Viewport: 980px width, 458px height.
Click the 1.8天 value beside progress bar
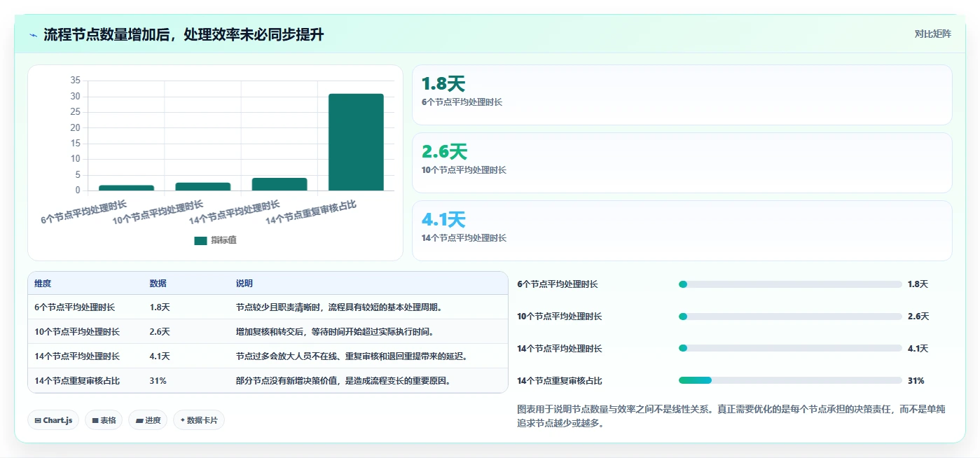pyautogui.click(x=918, y=284)
